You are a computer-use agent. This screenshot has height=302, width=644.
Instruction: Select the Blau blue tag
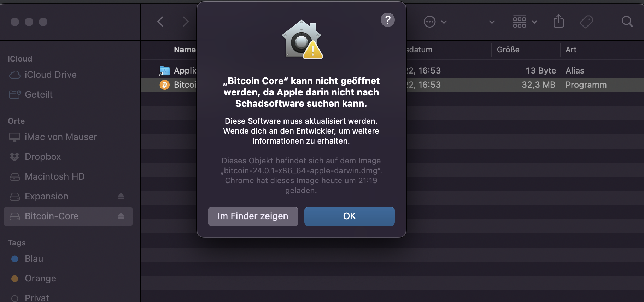34,259
